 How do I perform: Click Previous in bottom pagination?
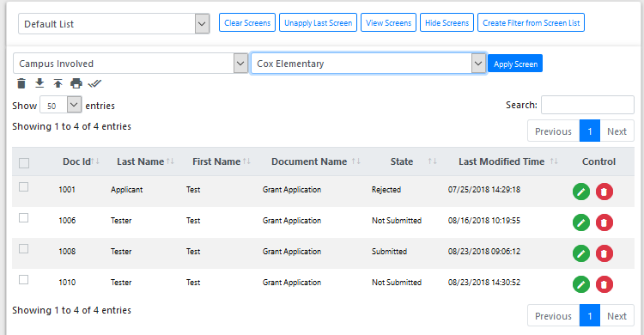tap(553, 316)
